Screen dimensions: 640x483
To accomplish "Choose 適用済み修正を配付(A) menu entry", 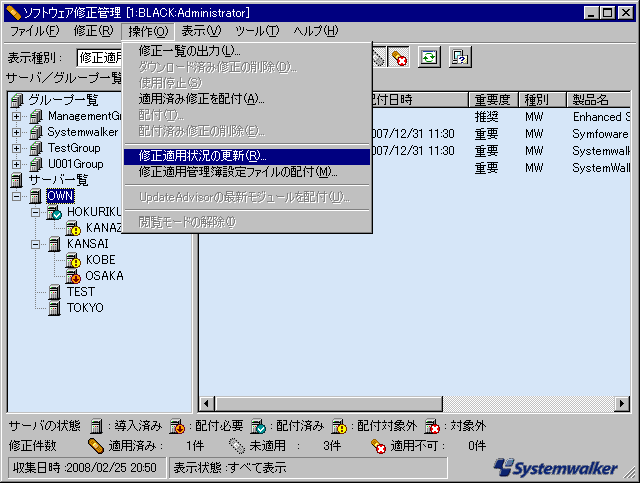I will (x=247, y=99).
